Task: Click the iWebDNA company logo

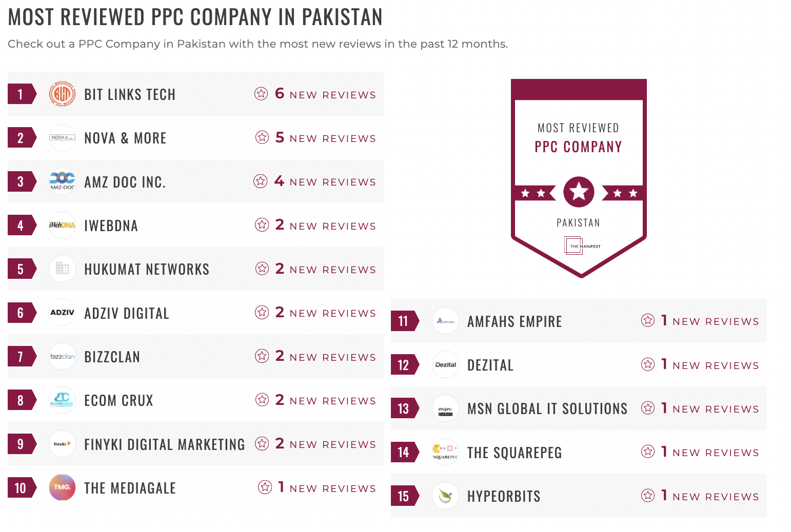Action: click(62, 225)
